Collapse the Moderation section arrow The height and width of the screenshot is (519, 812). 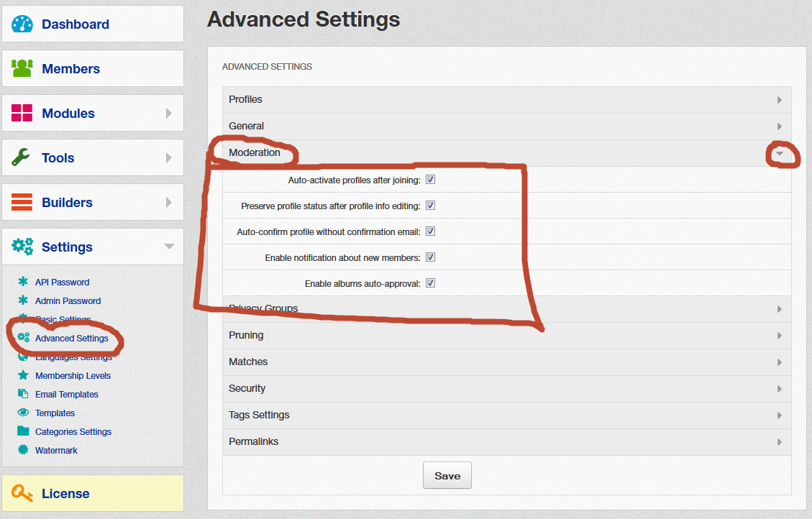[779, 153]
